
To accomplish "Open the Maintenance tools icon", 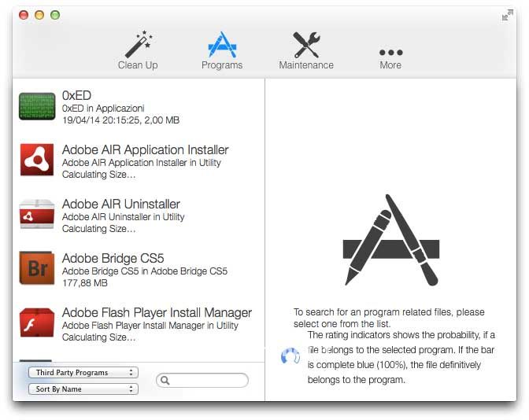I will 306,45.
